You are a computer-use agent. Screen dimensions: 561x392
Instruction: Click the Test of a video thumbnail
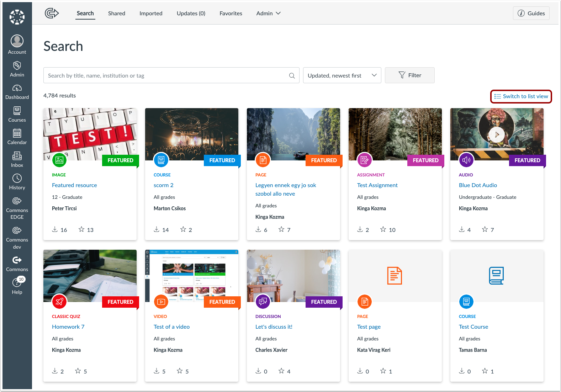pyautogui.click(x=192, y=276)
